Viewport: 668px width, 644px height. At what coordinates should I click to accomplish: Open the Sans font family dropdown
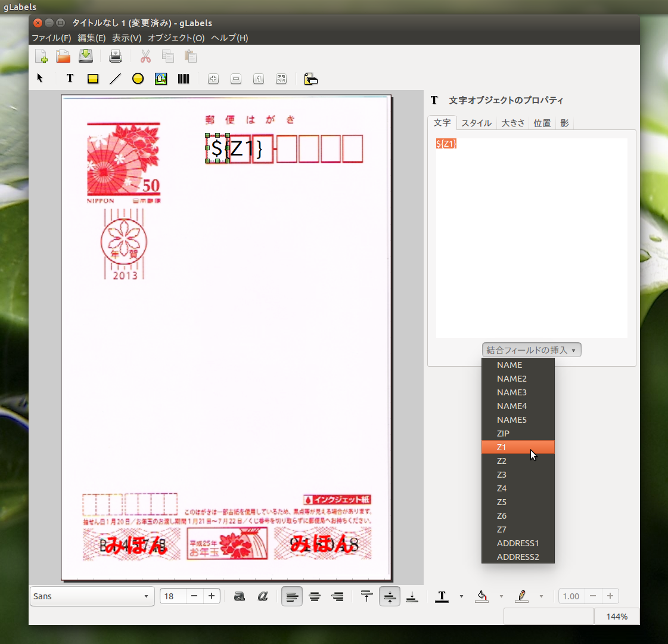(92, 596)
